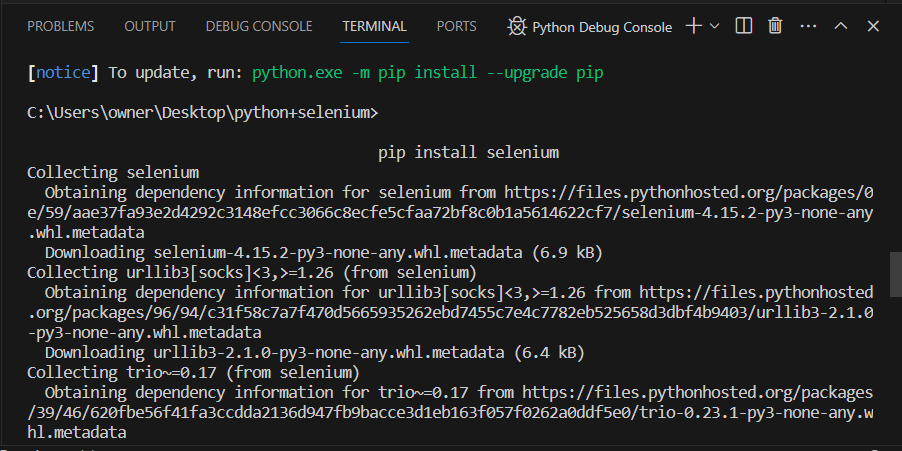Switch to the PROBLEMS tab

click(x=60, y=26)
